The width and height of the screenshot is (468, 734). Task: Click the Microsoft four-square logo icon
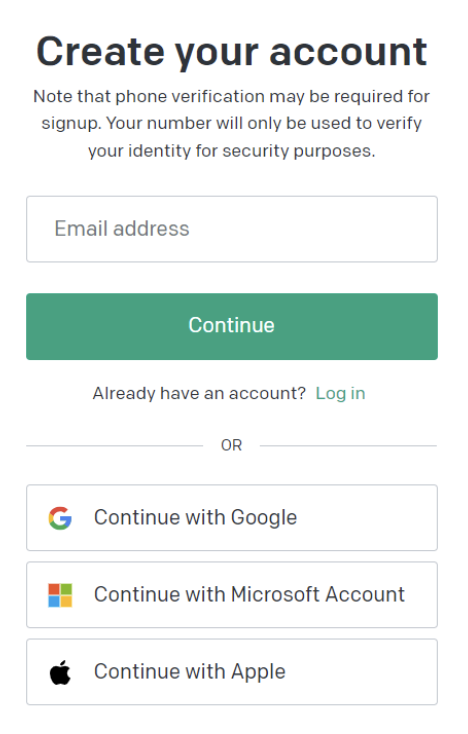point(60,595)
